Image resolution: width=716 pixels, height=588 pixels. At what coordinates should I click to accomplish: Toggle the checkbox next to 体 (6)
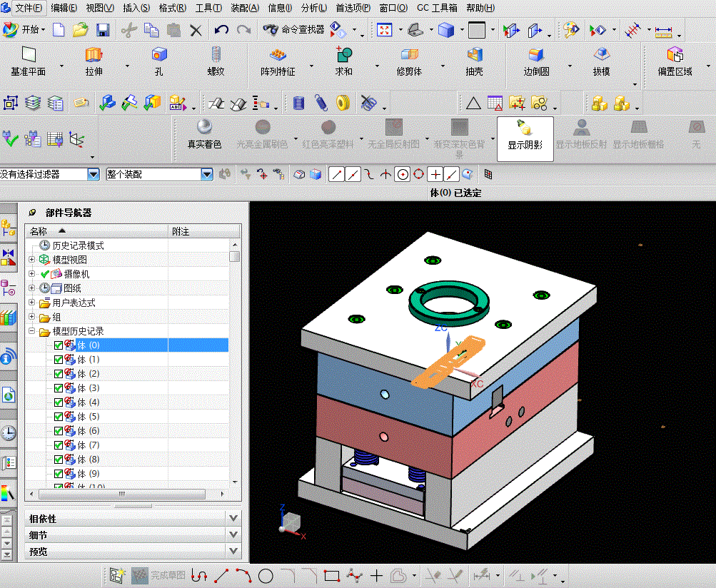[x=59, y=431]
